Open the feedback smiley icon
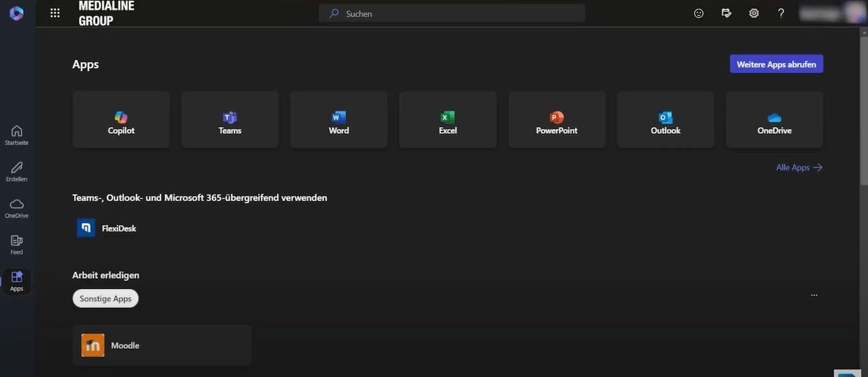This screenshot has width=868, height=377. click(698, 13)
